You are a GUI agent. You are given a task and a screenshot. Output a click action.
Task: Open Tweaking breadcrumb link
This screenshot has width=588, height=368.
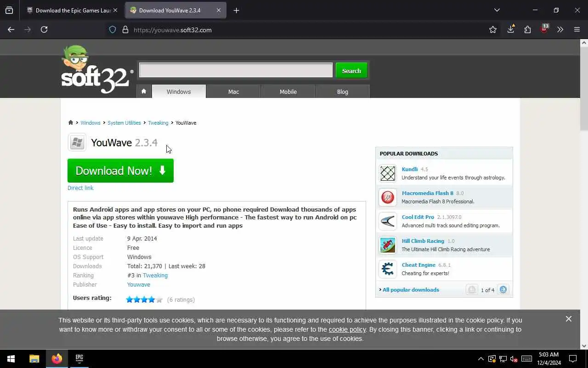click(158, 123)
